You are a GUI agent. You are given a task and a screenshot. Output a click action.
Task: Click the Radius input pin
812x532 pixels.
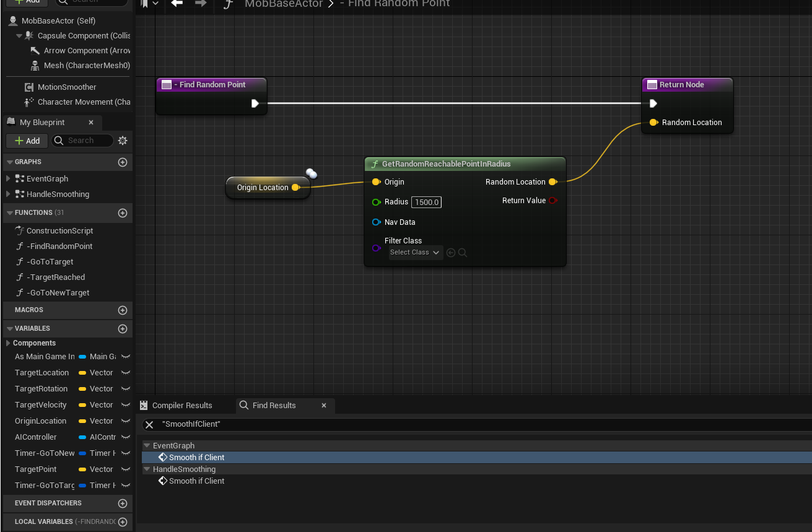(x=376, y=202)
